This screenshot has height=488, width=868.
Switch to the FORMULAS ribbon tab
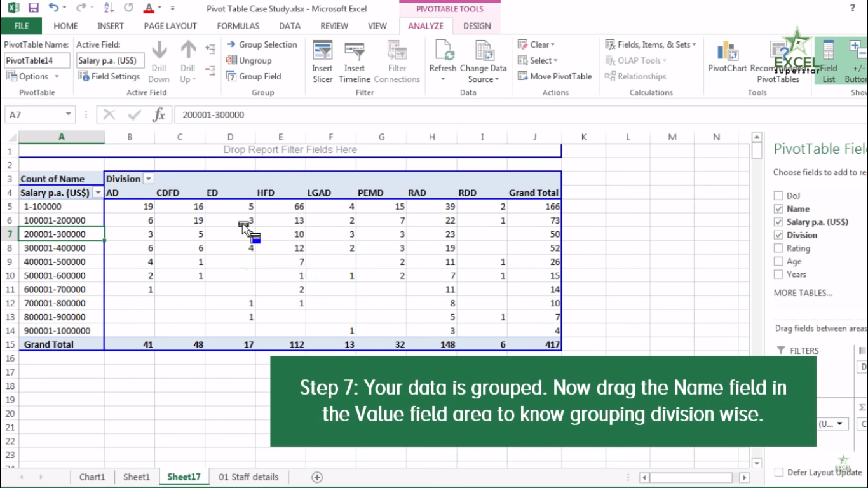[x=238, y=26]
